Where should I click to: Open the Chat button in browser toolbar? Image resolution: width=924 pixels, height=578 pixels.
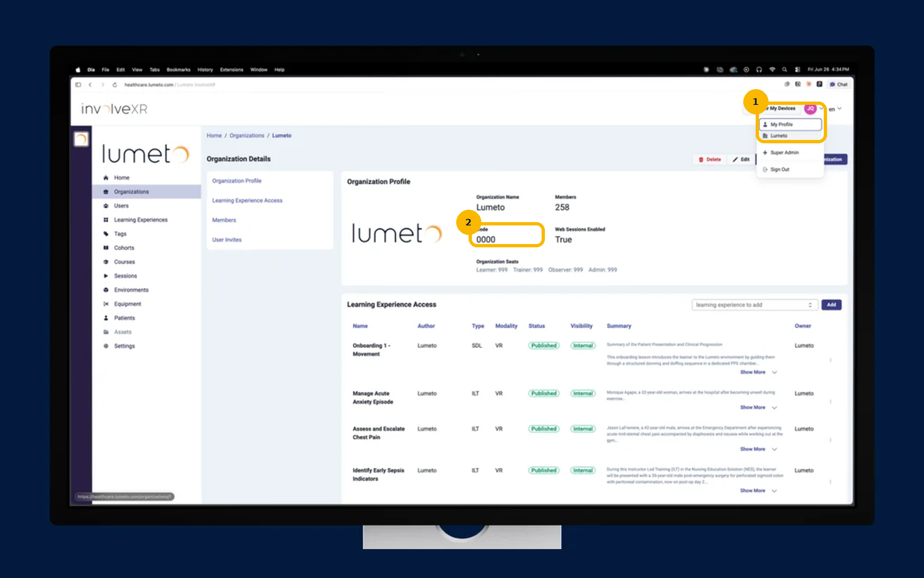839,84
